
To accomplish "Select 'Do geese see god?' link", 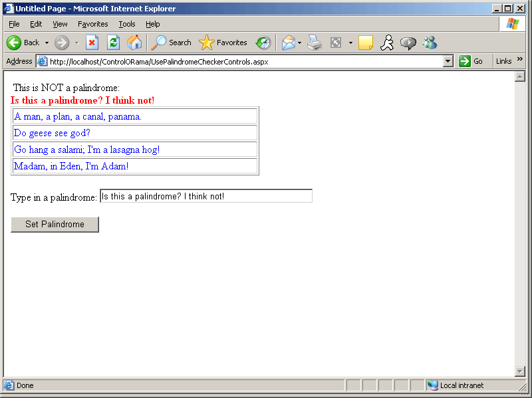I will click(x=52, y=133).
